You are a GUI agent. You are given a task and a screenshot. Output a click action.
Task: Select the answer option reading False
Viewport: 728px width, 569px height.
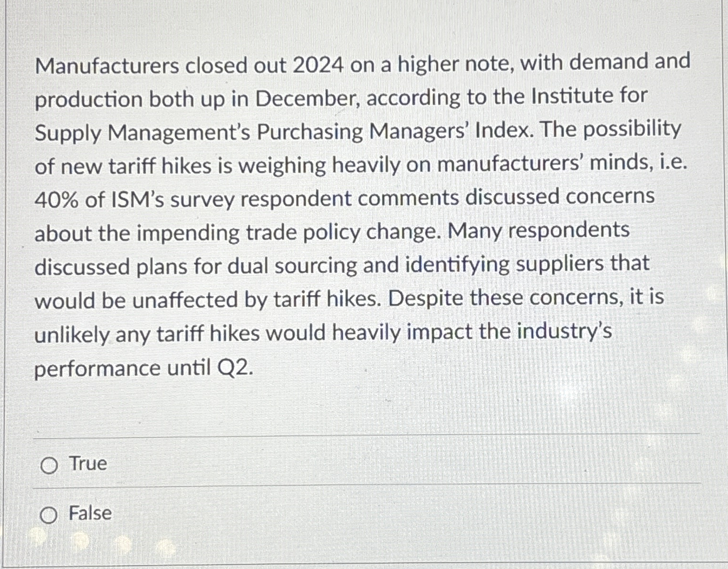[91, 514]
